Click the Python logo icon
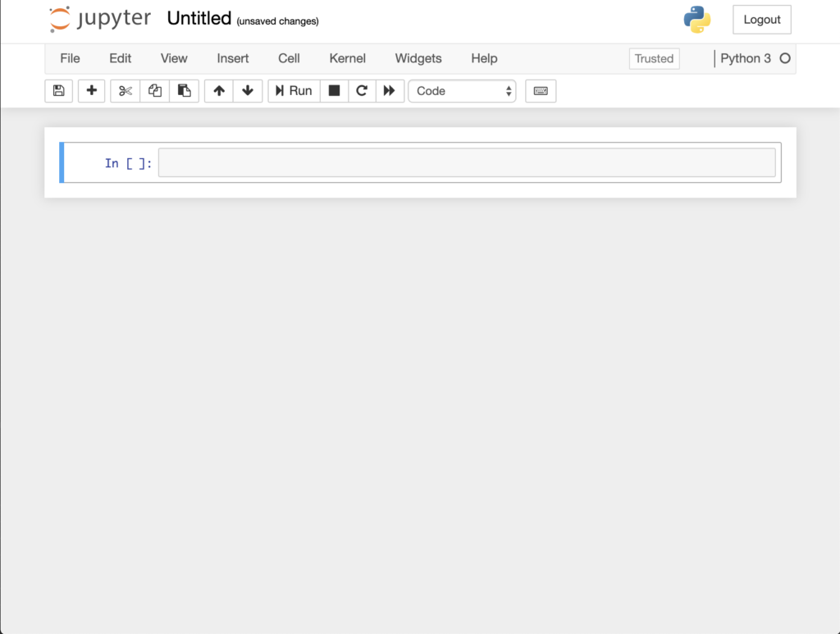The height and width of the screenshot is (634, 840). pos(697,20)
